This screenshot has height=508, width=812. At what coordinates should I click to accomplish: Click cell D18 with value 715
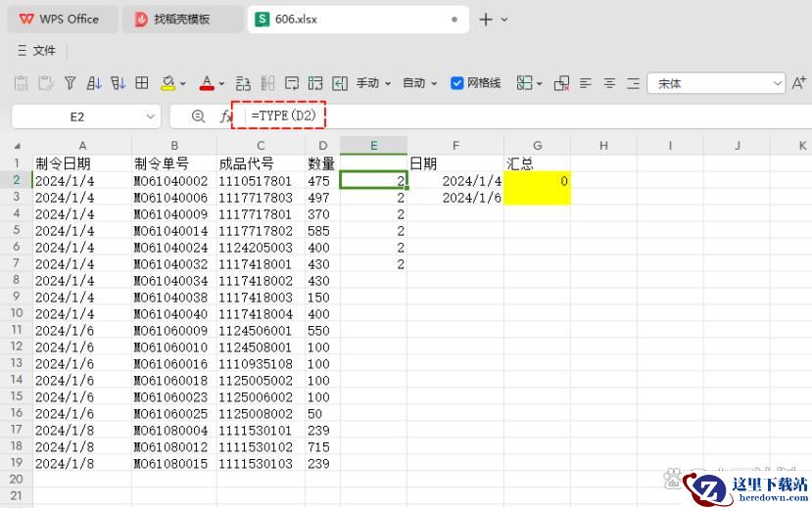pos(322,446)
